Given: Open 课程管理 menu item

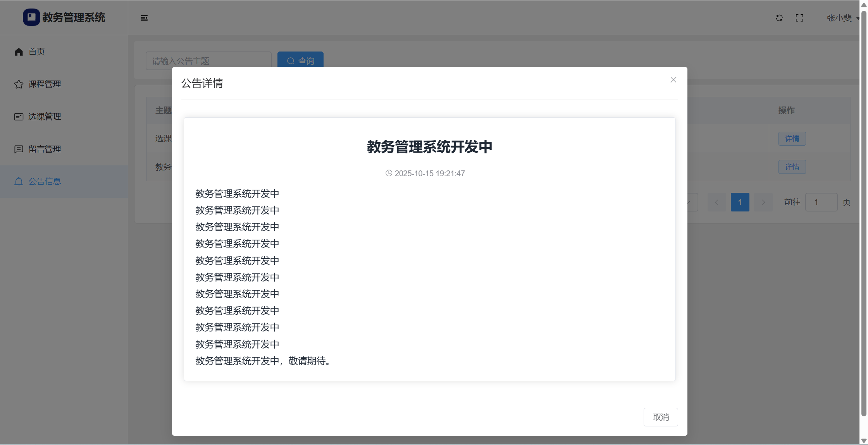Looking at the screenshot, I should [45, 84].
